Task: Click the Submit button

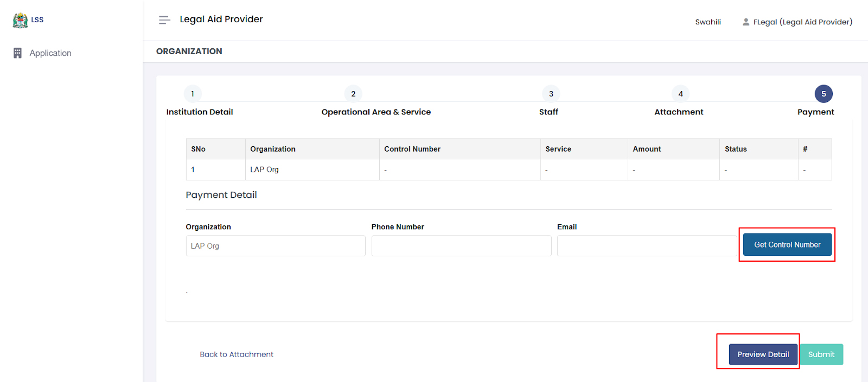Action: 821,354
